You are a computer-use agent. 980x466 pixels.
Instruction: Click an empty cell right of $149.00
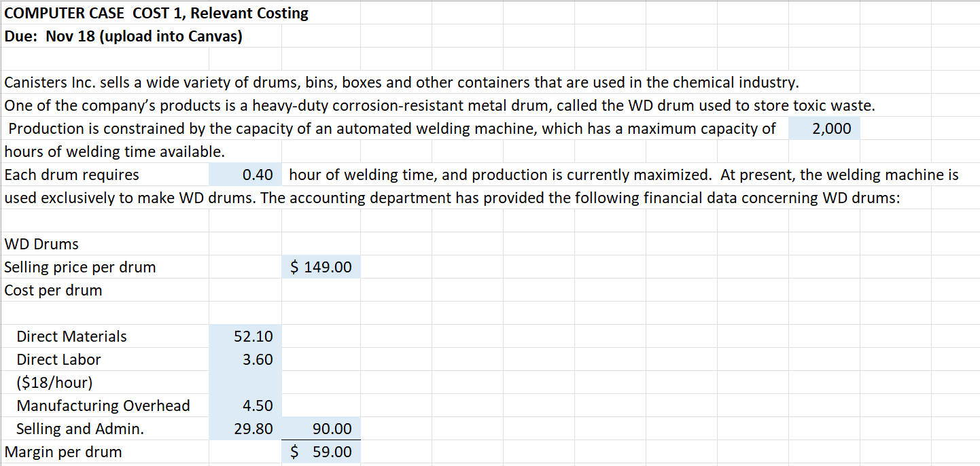[394, 267]
